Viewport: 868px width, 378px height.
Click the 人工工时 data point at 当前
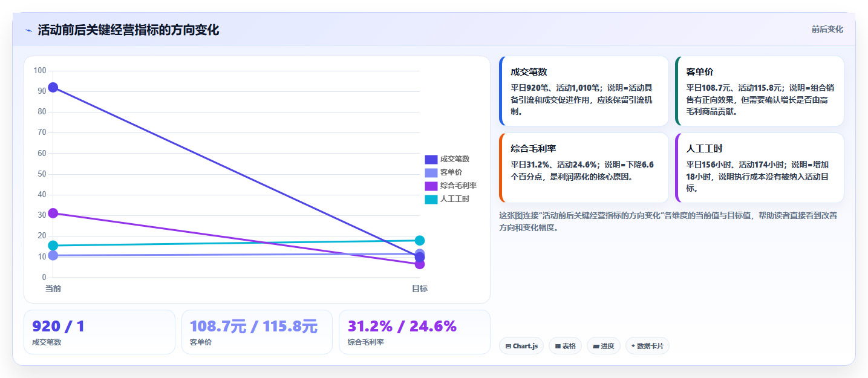53,246
